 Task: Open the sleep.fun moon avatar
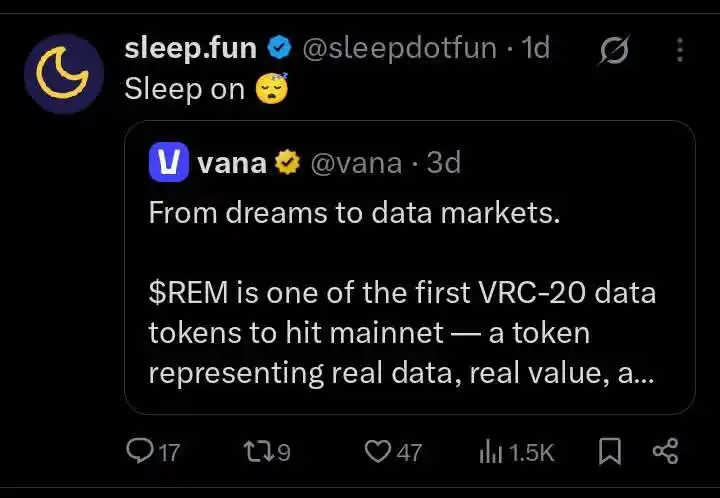tap(64, 73)
